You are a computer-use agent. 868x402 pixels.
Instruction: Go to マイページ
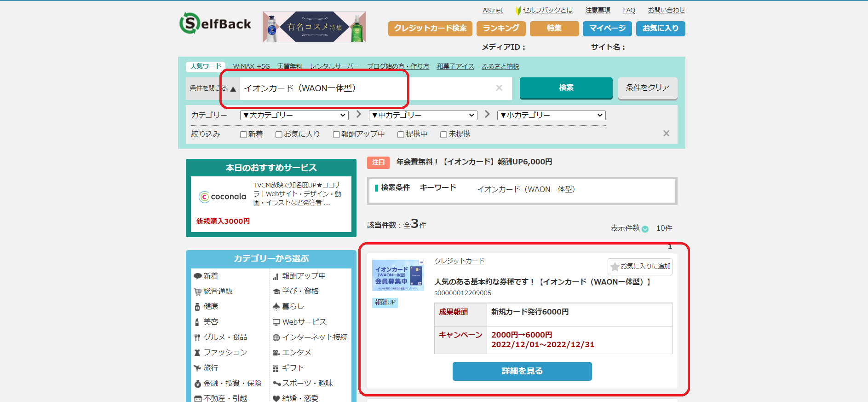(607, 29)
